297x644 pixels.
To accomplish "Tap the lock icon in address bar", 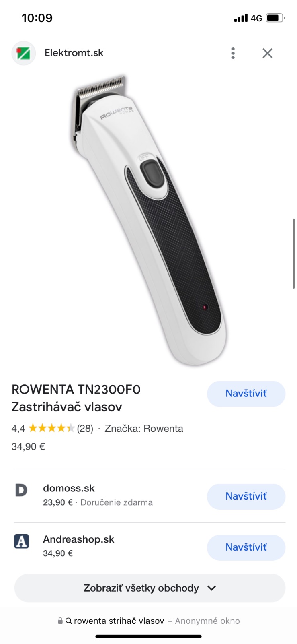I will click(x=60, y=621).
